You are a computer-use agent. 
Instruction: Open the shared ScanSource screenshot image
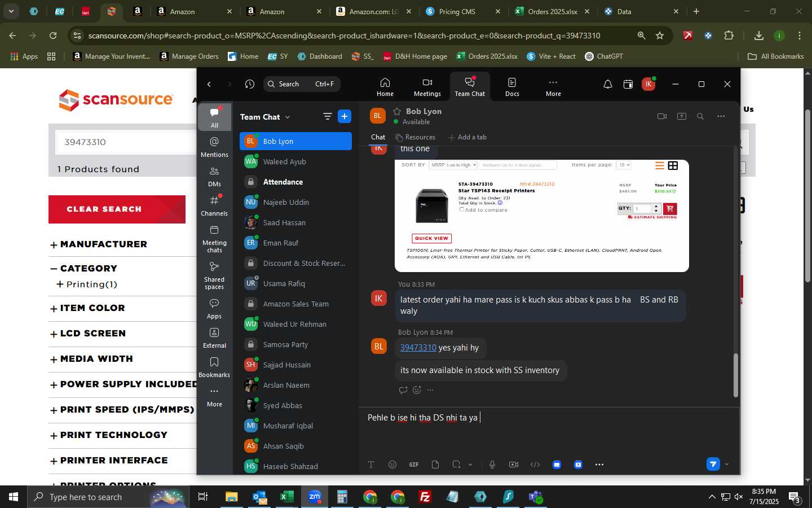pyautogui.click(x=542, y=216)
